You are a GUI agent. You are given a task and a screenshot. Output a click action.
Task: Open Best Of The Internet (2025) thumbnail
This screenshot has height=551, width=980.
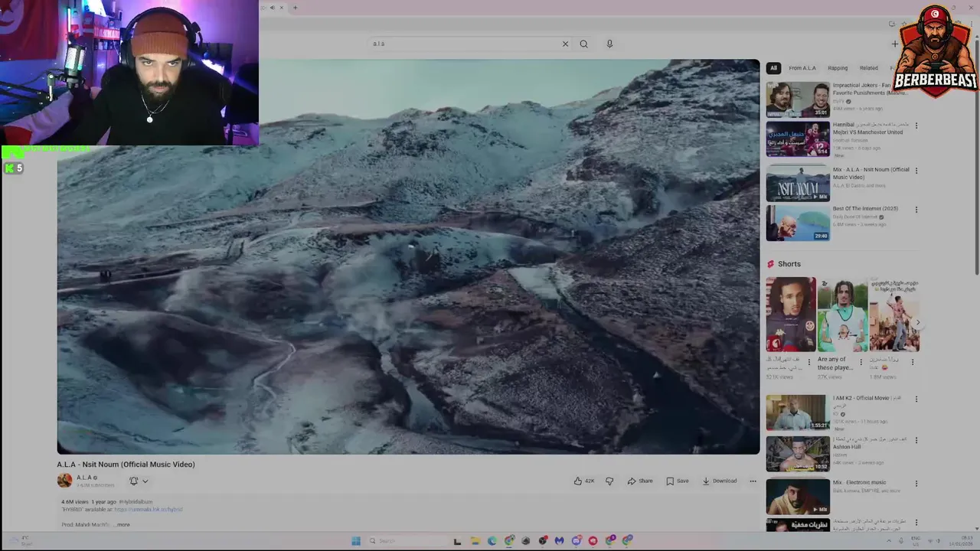[798, 223]
